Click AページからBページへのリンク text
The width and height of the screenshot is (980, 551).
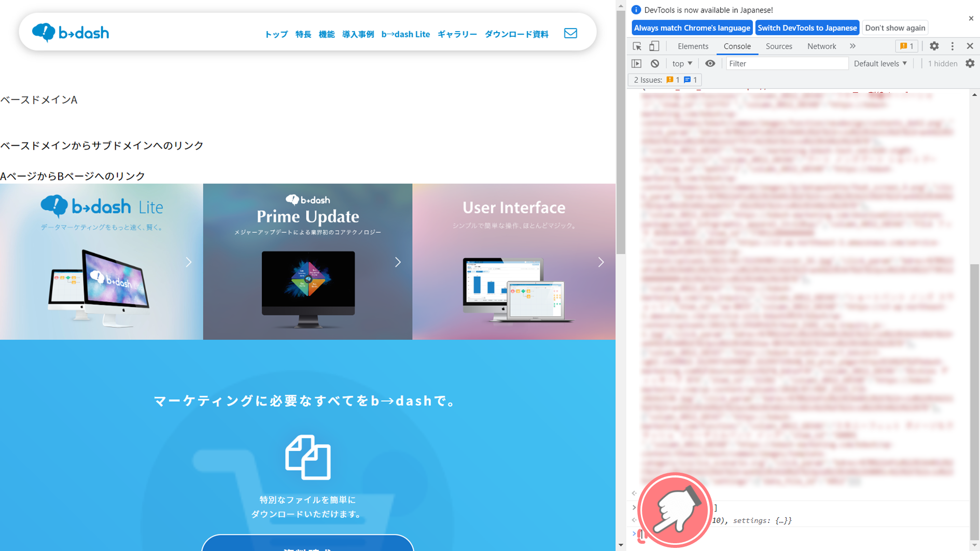tap(73, 176)
